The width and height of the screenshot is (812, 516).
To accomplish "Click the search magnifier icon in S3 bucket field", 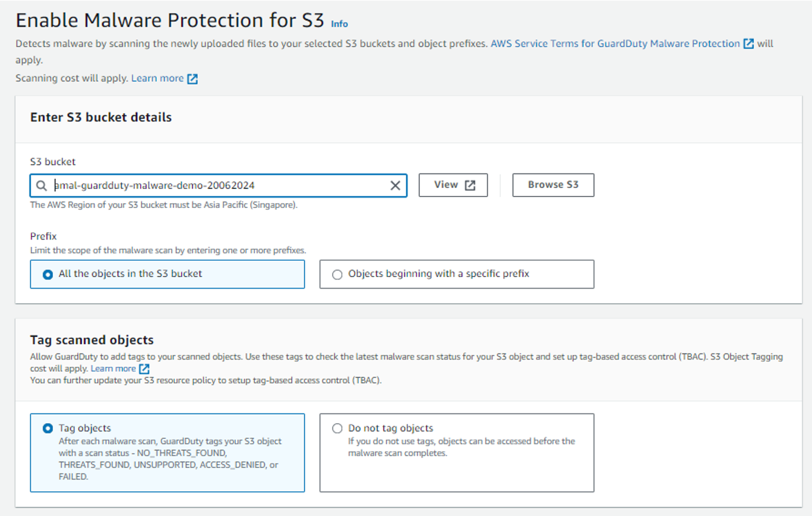I will [x=41, y=186].
